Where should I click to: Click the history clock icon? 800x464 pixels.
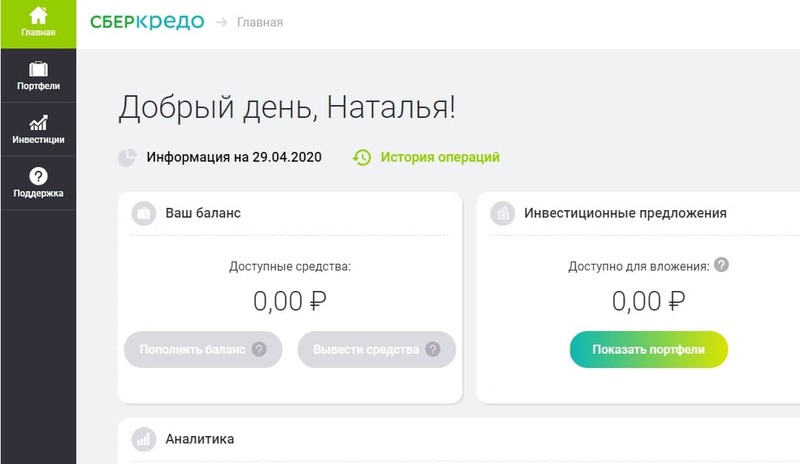point(362,157)
